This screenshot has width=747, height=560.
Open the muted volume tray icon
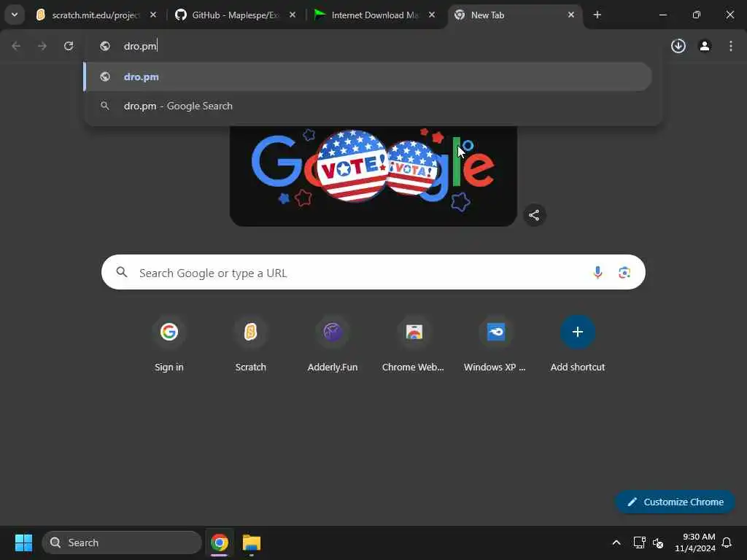[658, 542]
